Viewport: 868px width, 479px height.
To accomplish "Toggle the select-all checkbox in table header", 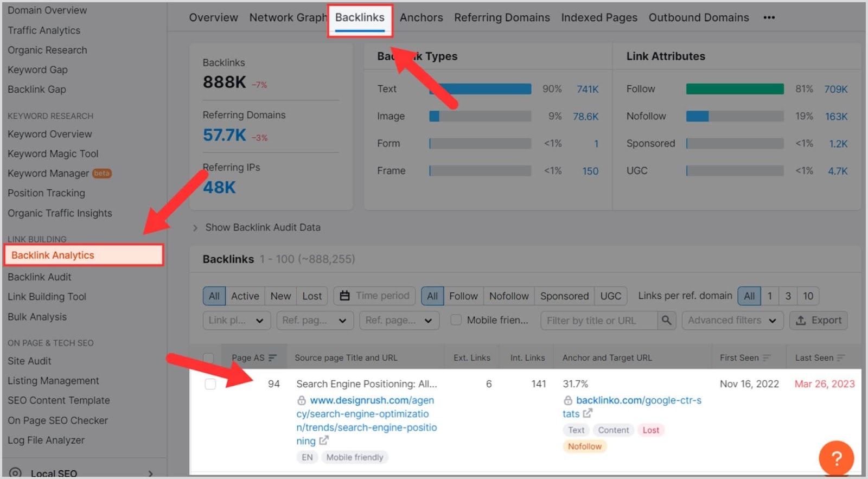I will click(208, 357).
